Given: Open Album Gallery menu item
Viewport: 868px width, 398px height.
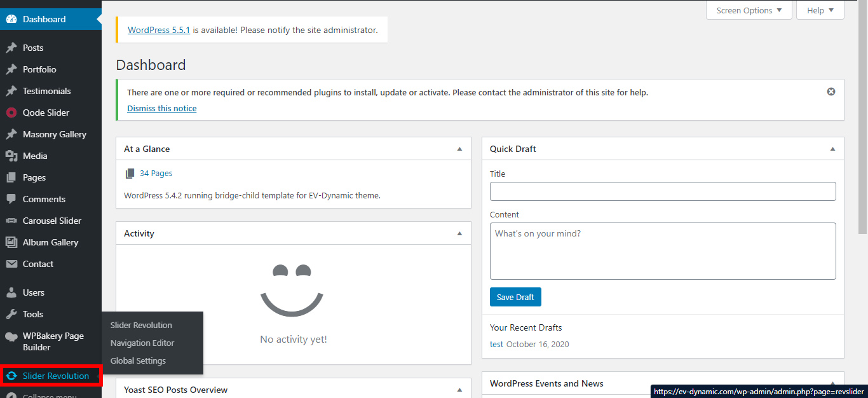Looking at the screenshot, I should coord(51,242).
